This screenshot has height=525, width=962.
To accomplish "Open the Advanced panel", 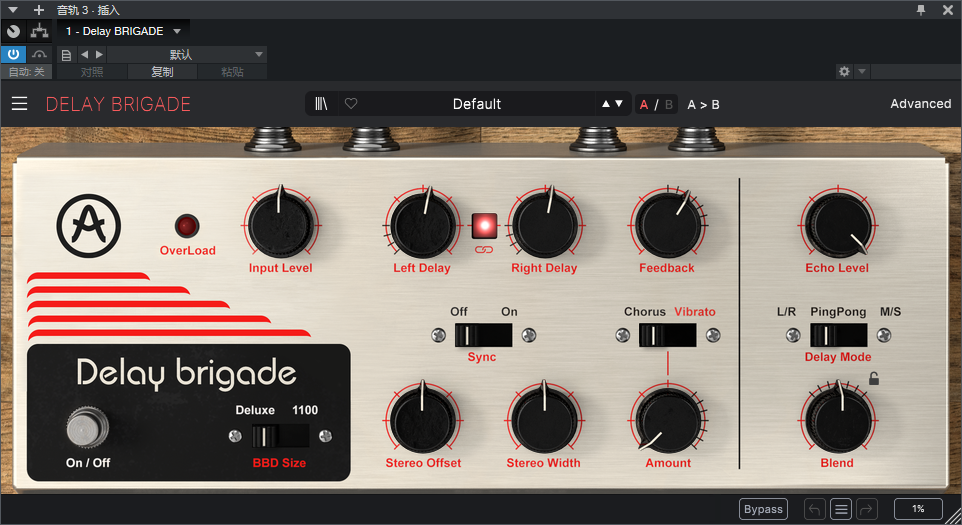I will coord(920,104).
